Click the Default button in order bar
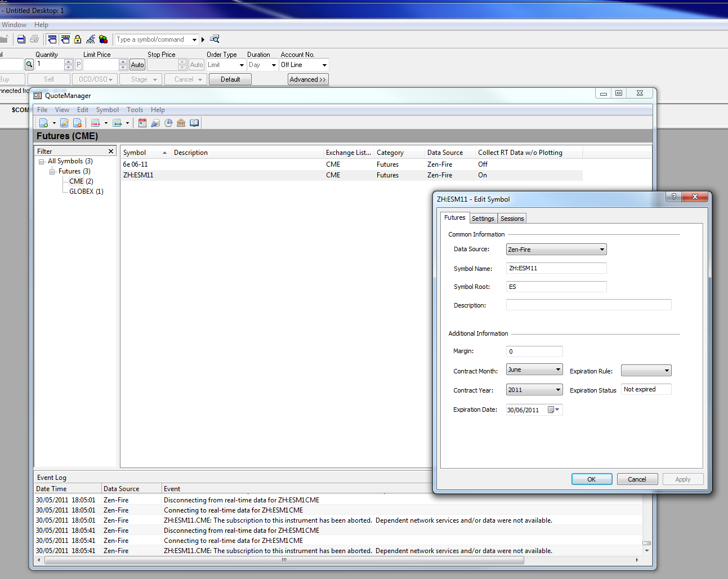 (x=230, y=79)
